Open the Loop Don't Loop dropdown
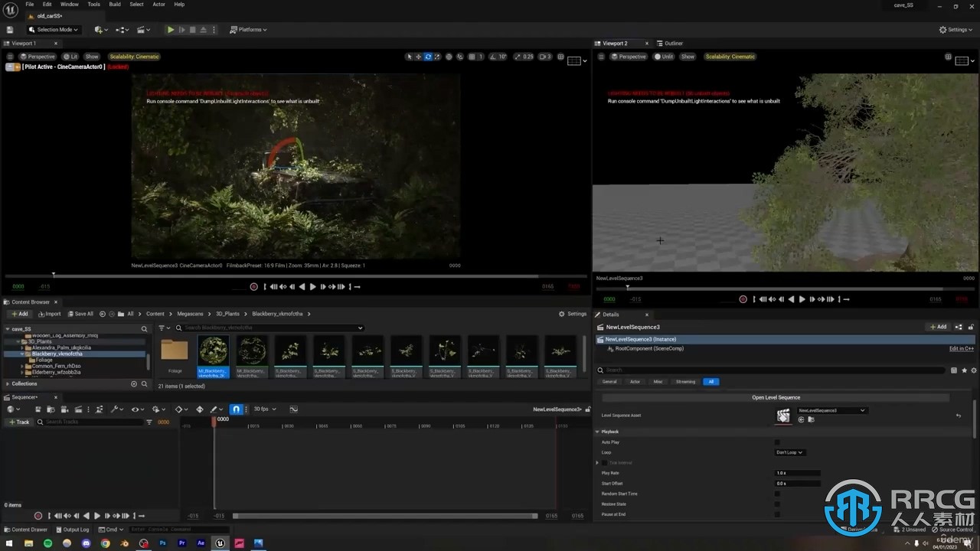 pos(790,452)
